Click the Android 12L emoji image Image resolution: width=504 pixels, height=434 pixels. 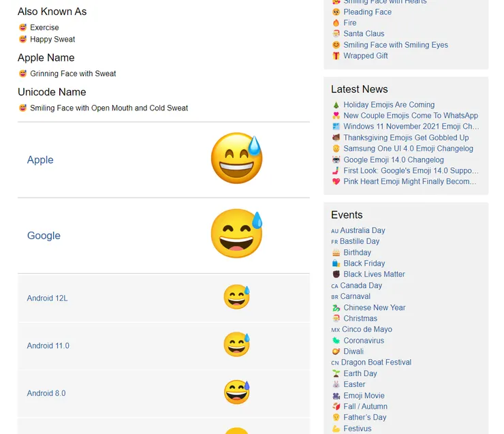236,297
